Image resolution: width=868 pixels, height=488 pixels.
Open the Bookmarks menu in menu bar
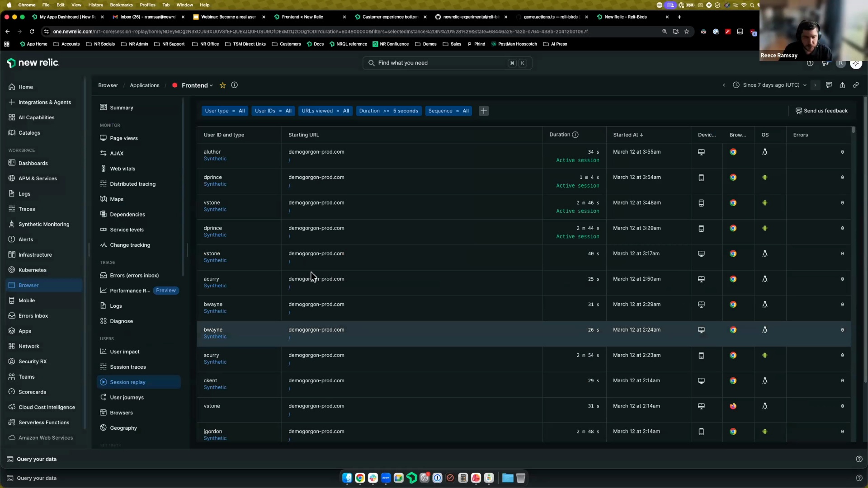click(121, 5)
